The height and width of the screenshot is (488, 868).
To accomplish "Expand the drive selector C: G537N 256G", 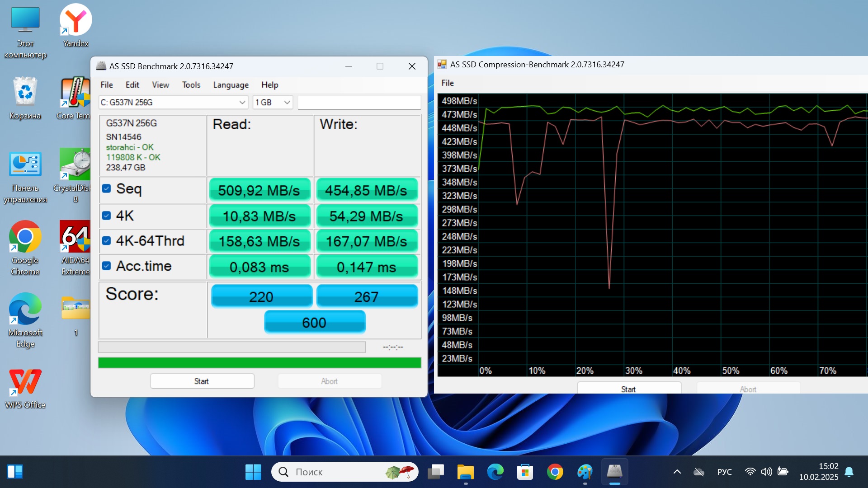I will click(174, 102).
